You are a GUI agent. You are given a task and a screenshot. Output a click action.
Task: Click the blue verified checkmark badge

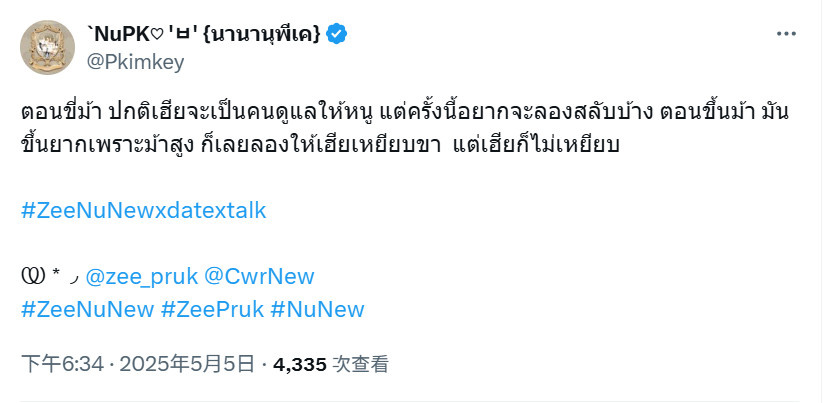click(336, 34)
